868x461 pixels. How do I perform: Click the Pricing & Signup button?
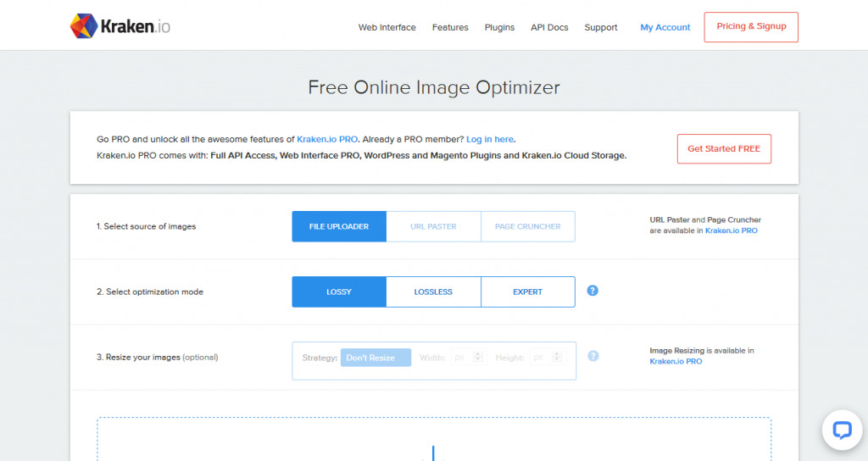tap(751, 26)
